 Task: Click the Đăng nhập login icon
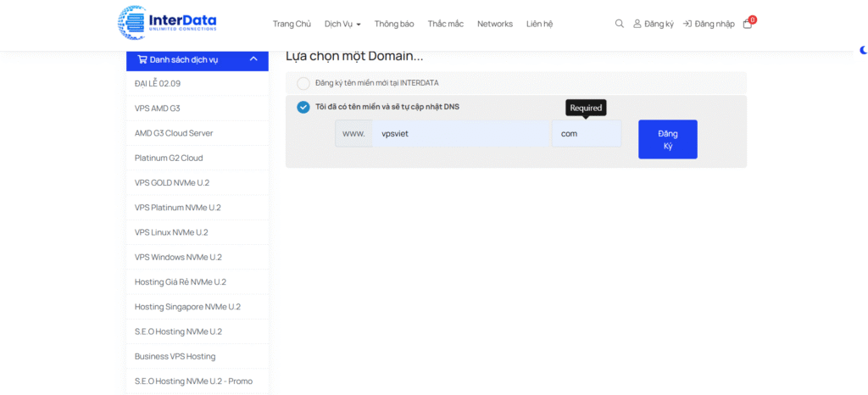click(687, 24)
